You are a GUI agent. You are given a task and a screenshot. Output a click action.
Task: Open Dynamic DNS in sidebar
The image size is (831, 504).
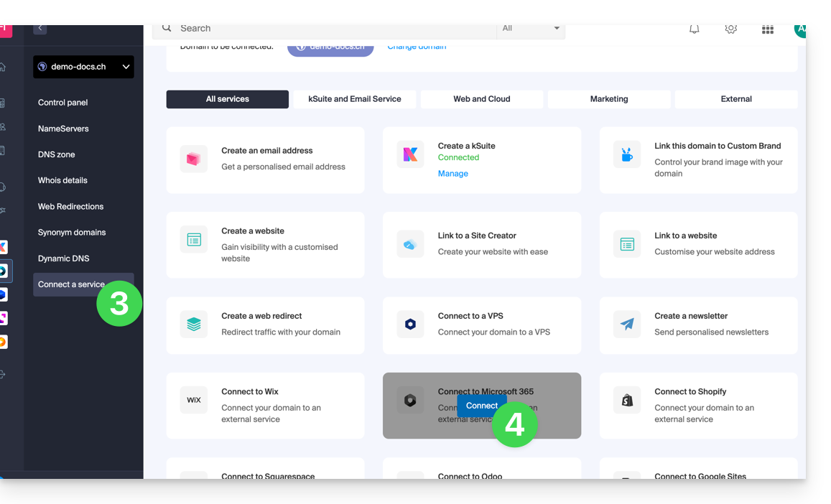click(64, 258)
